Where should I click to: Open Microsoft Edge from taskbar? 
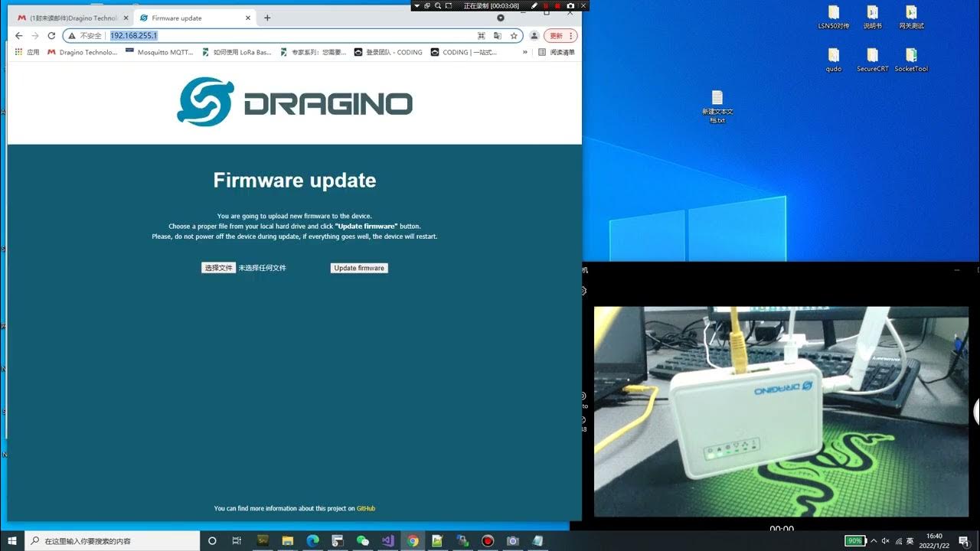312,540
